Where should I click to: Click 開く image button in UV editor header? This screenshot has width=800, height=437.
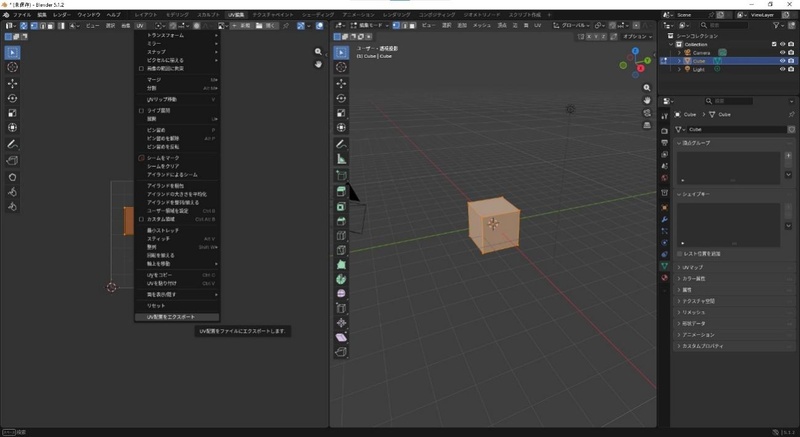click(x=266, y=25)
